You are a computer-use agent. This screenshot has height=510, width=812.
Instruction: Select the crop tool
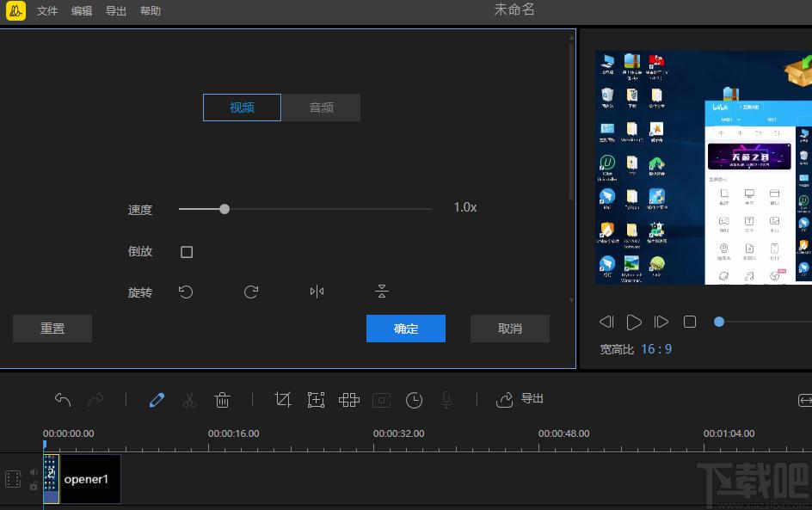pos(283,400)
